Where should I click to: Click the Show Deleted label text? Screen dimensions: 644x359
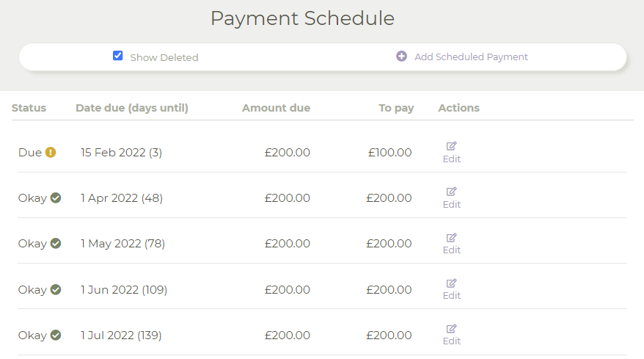tap(164, 57)
